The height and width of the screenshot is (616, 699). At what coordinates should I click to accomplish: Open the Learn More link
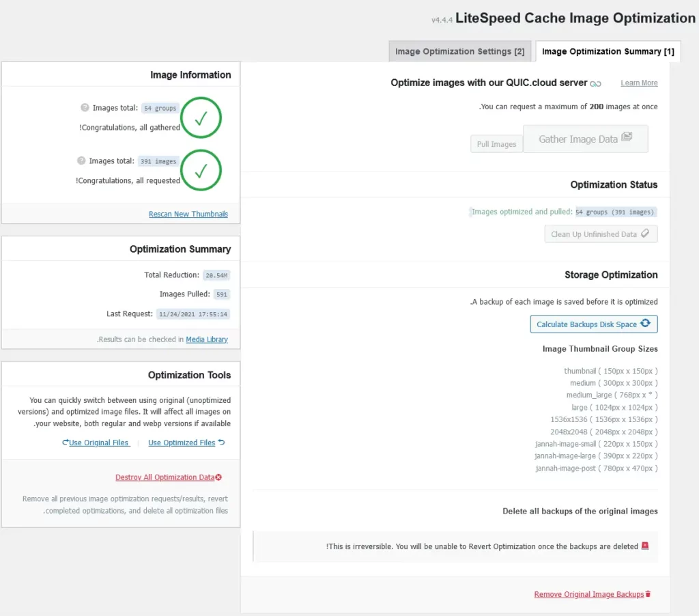pyautogui.click(x=639, y=83)
